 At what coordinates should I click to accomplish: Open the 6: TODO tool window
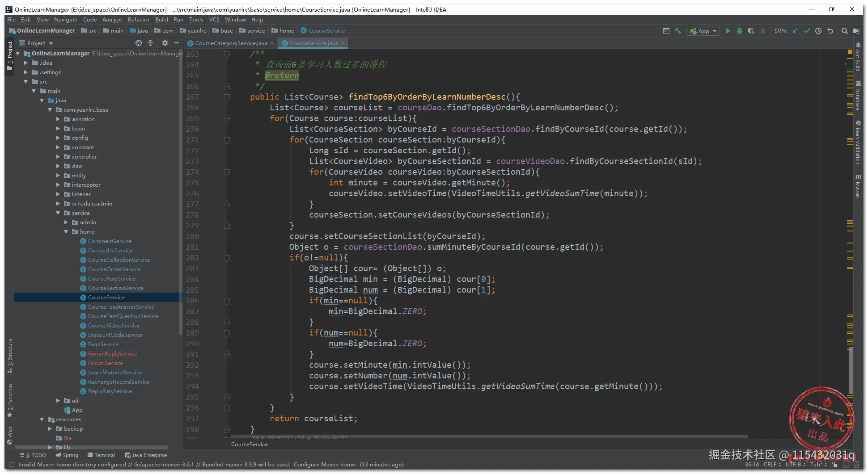point(33,455)
